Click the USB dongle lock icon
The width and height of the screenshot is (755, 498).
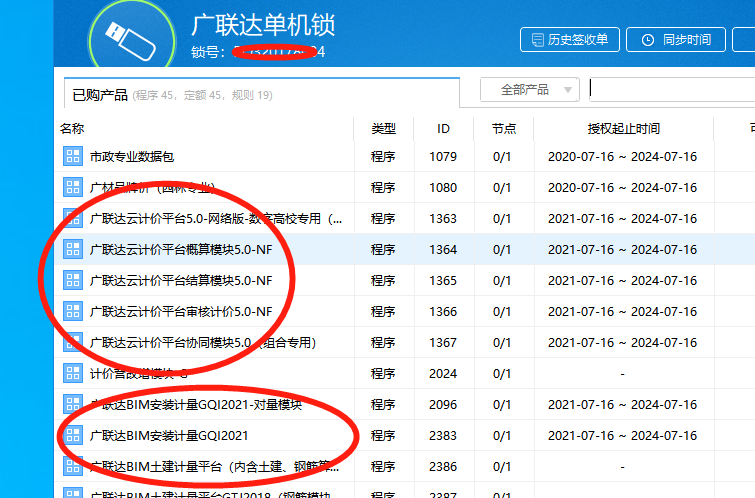pyautogui.click(x=131, y=39)
